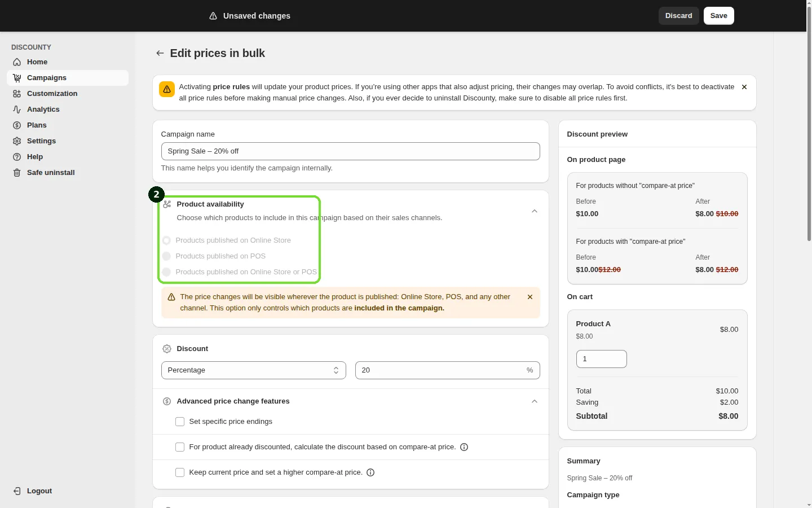
Task: Click the page vertical scrollbar thumb
Action: pyautogui.click(x=809, y=124)
